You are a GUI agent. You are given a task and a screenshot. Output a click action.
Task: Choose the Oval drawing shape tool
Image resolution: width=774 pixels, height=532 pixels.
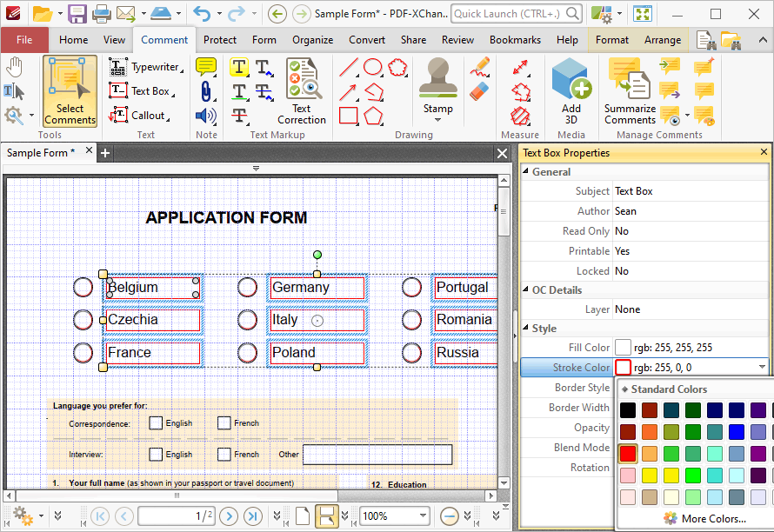[x=373, y=67]
